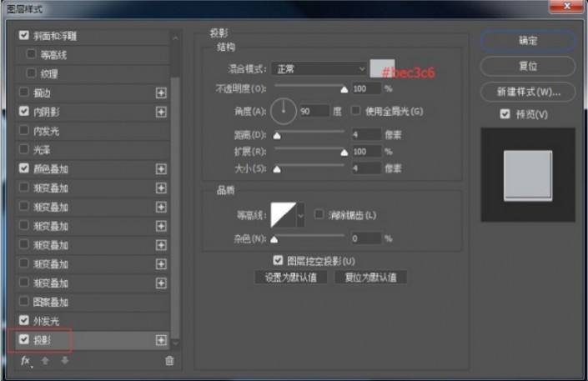Toggle 使用全局光(G) checkbox
The image size is (588, 381).
[355, 111]
